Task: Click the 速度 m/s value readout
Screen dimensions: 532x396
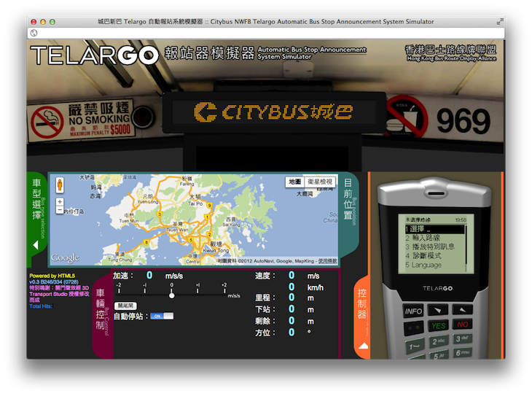Action: click(292, 275)
